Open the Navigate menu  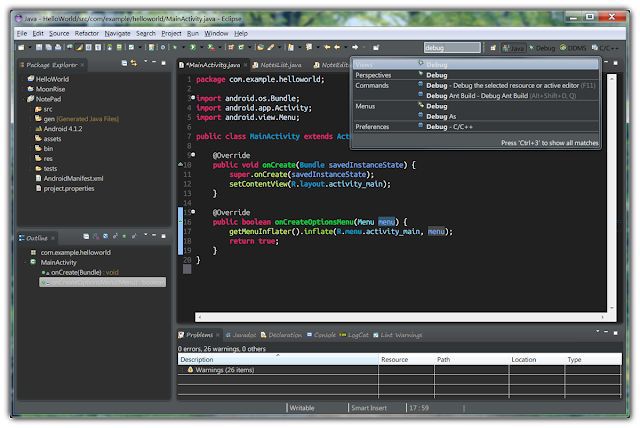coord(117,33)
